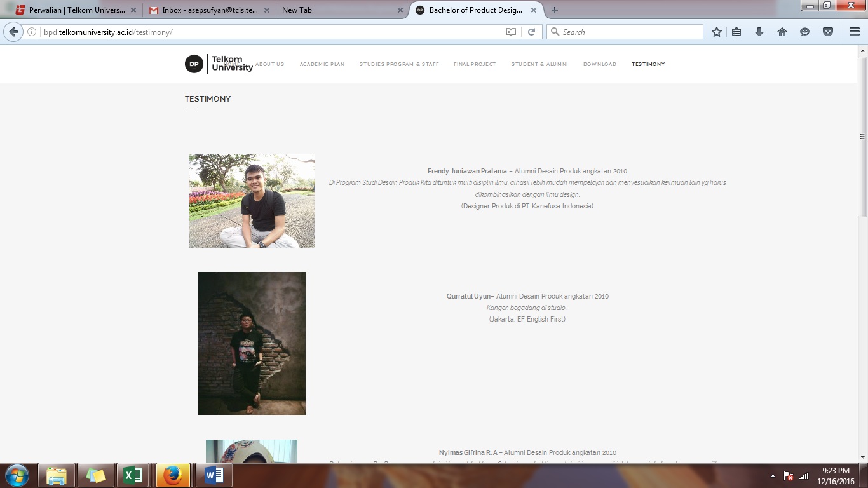Bookmark this page with the star icon
This screenshot has height=488, width=868.
coord(717,32)
